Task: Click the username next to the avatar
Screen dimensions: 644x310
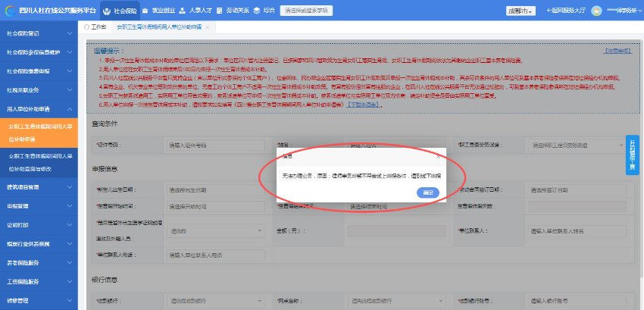Action: point(621,11)
